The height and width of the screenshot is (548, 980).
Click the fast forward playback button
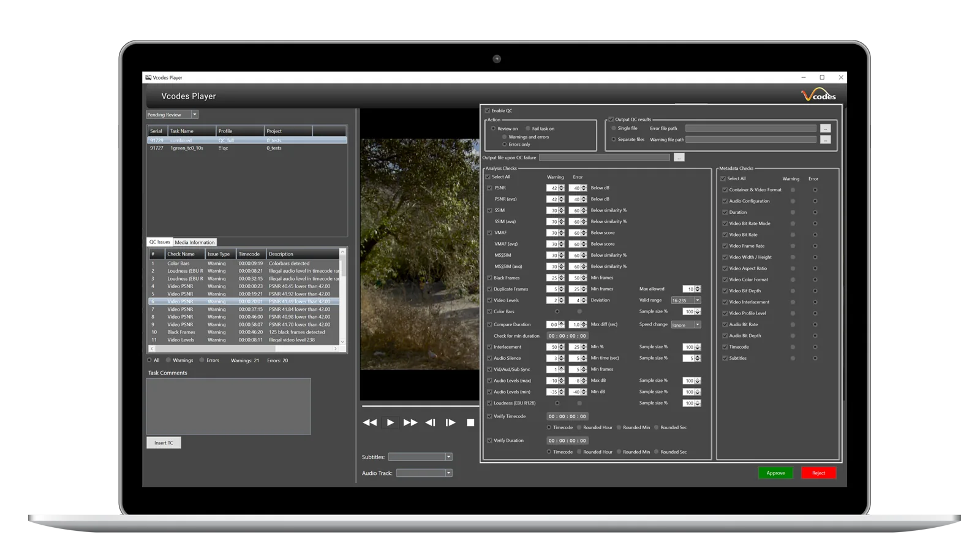410,422
